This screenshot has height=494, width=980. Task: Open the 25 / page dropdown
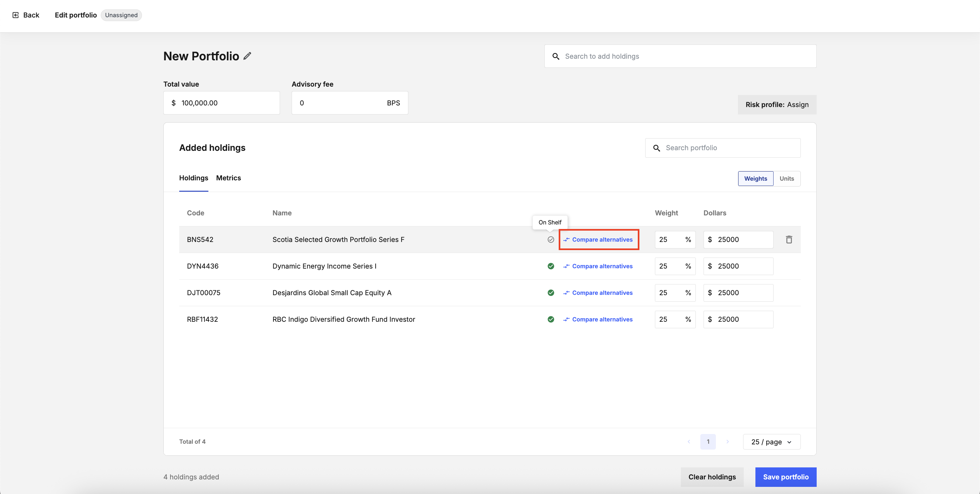[x=772, y=442]
